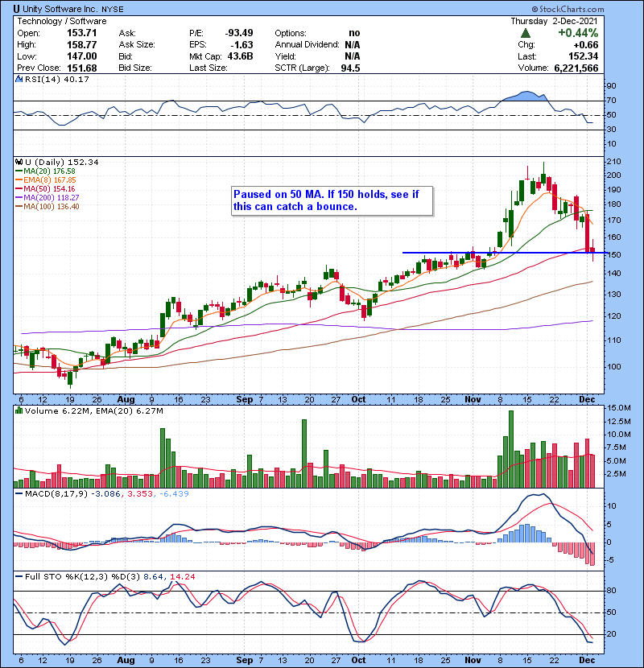Click the High value 158.77
This screenshot has height=668, width=644.
(82, 45)
